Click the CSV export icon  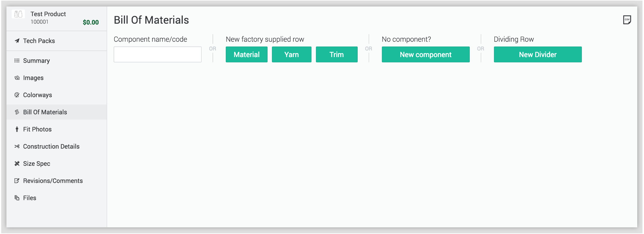click(626, 20)
